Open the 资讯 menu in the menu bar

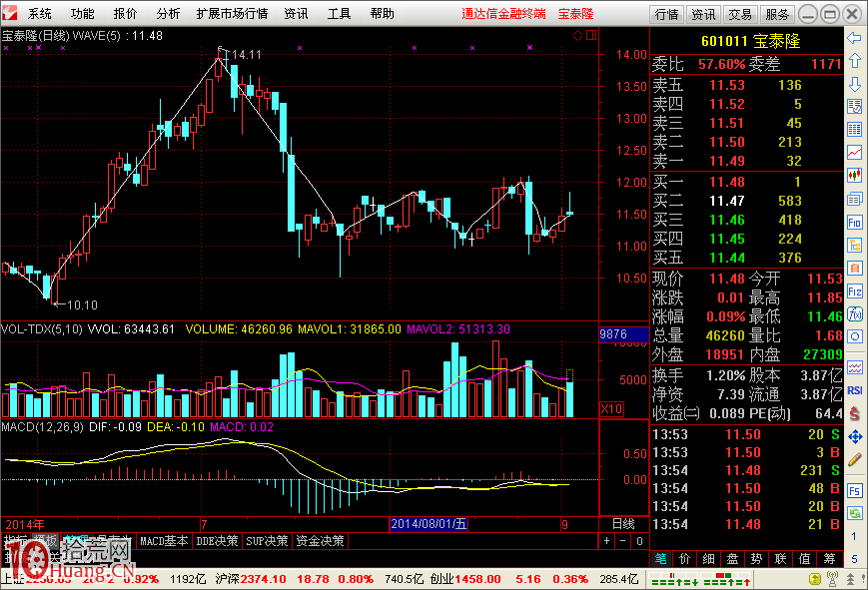click(x=296, y=13)
